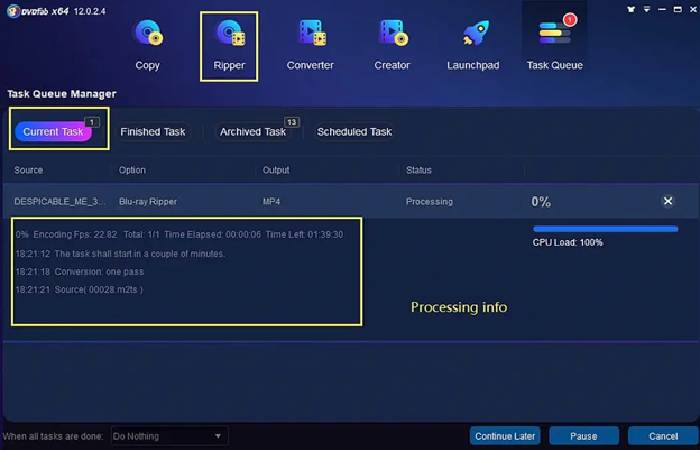The image size is (700, 450).
Task: Open the Creator module icon
Action: pyautogui.click(x=393, y=33)
